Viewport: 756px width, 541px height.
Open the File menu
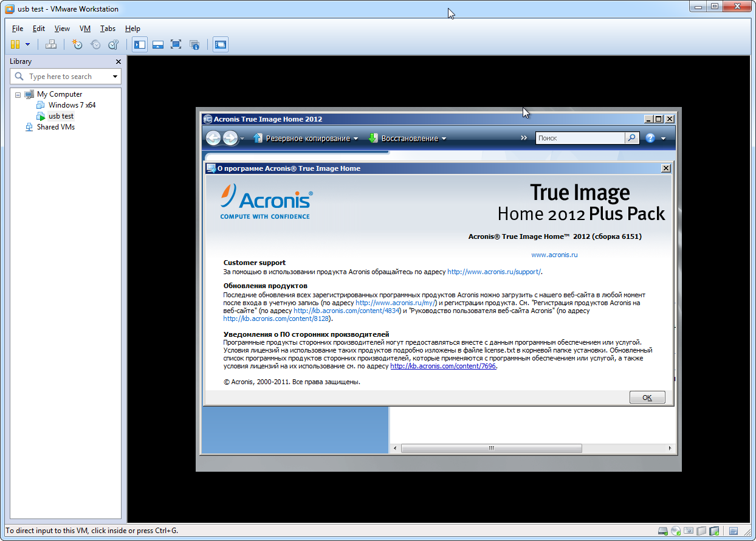click(18, 29)
